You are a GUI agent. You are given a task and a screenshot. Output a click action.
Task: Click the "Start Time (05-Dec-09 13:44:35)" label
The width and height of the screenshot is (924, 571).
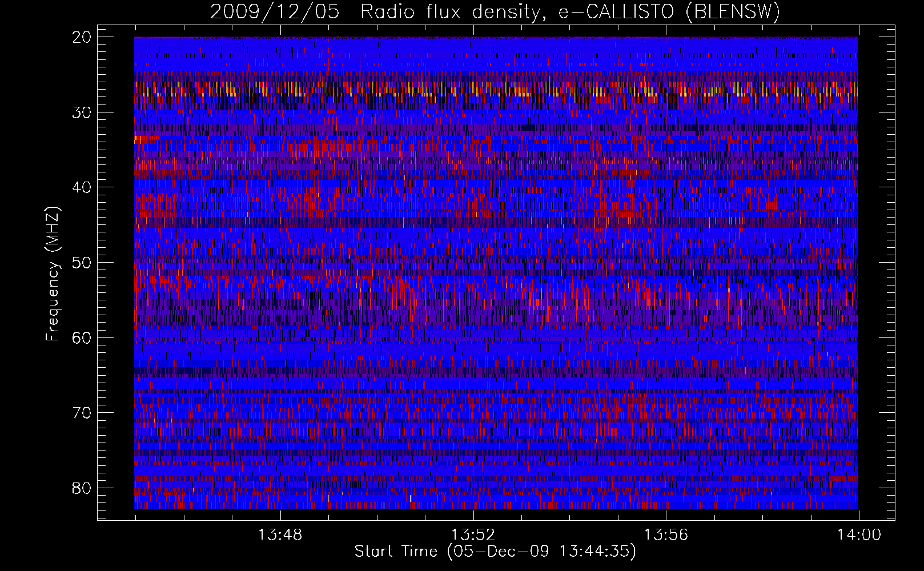point(495,552)
